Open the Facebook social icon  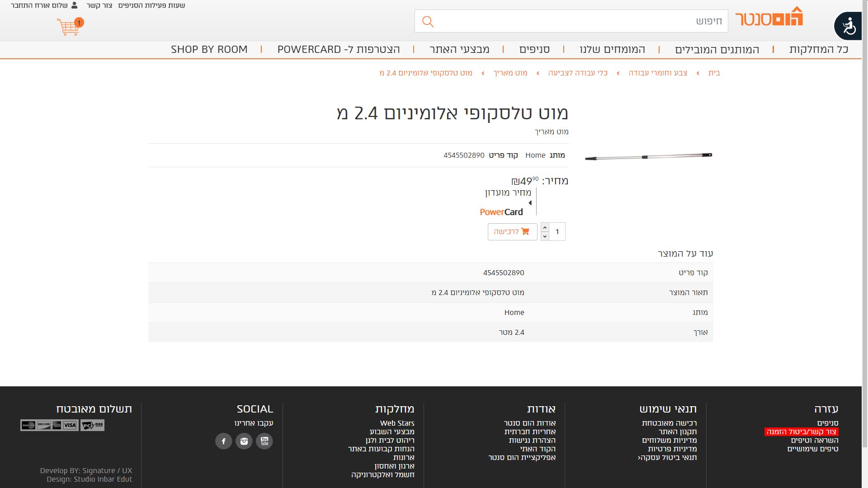(223, 441)
